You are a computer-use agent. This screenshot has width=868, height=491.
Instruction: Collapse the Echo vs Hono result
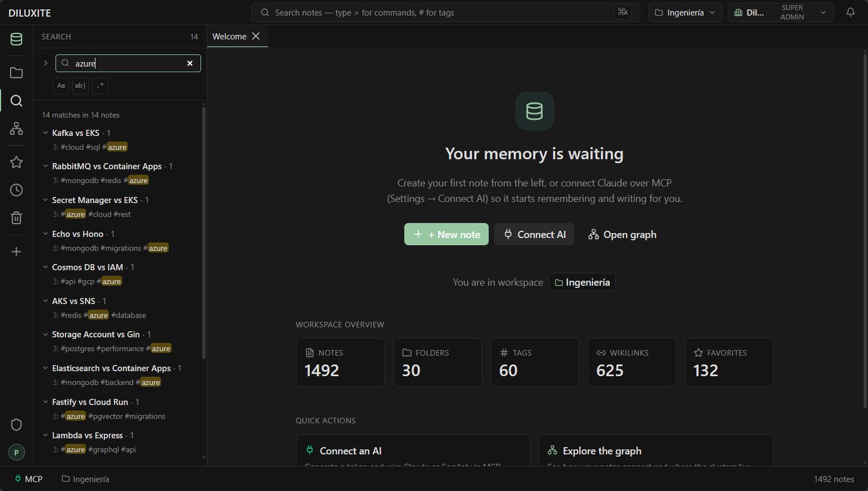[45, 234]
